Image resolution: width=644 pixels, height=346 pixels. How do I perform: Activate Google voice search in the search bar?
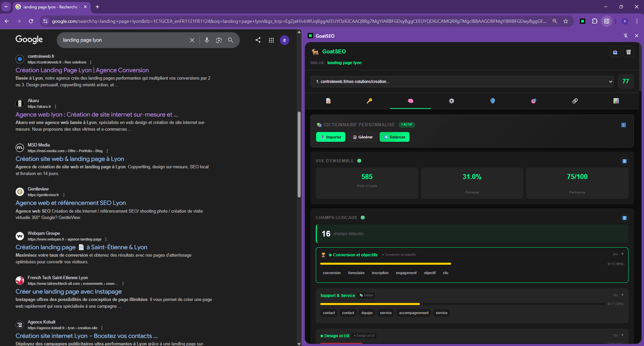(207, 40)
